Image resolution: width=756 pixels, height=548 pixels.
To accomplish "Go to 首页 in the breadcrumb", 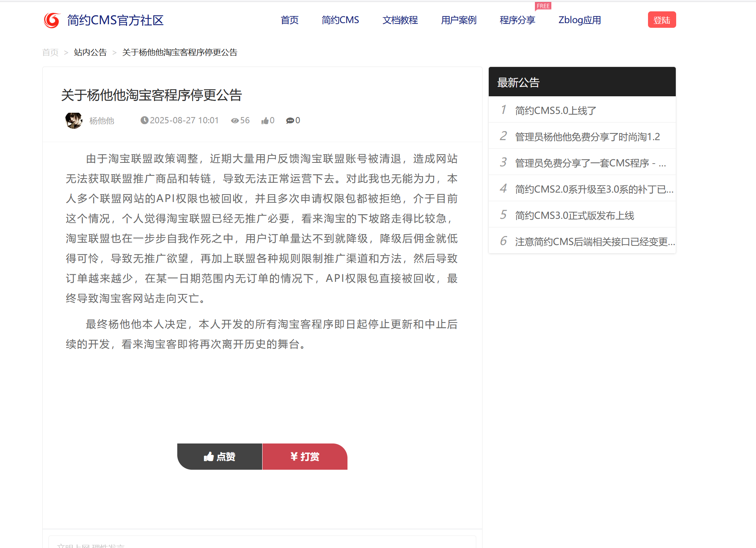I will [50, 52].
